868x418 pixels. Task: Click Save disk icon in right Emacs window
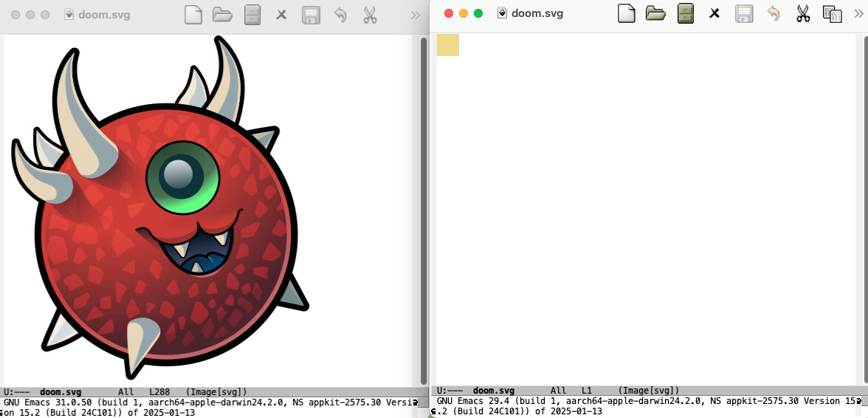pos(744,13)
